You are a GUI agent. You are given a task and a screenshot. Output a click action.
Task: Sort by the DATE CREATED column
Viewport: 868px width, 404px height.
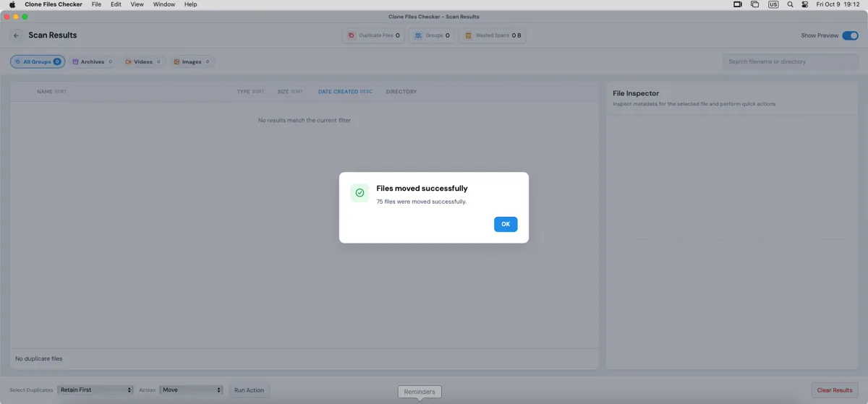(345, 92)
